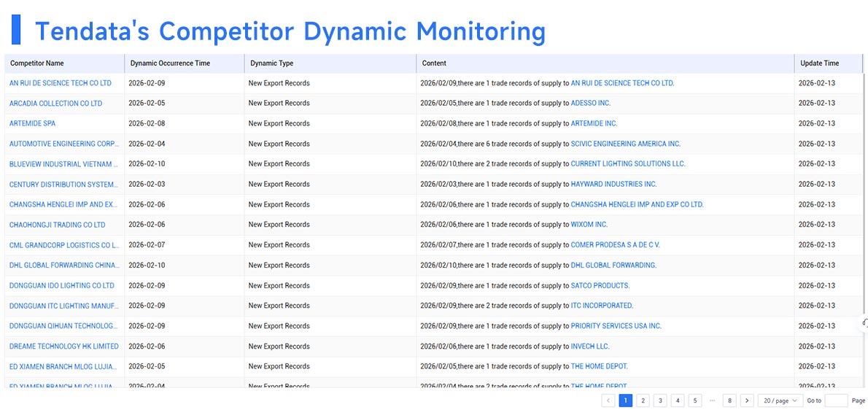
Task: Expand more pages ellipsis
Action: tap(713, 400)
